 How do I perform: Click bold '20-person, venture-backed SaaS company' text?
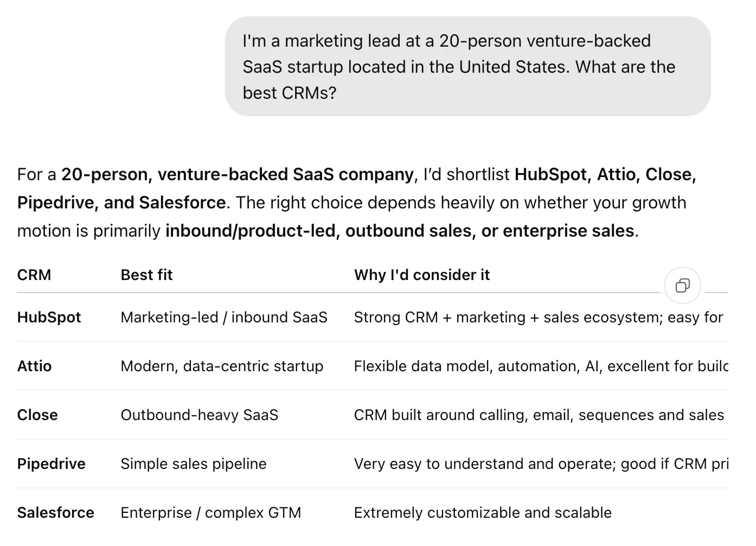click(x=238, y=174)
